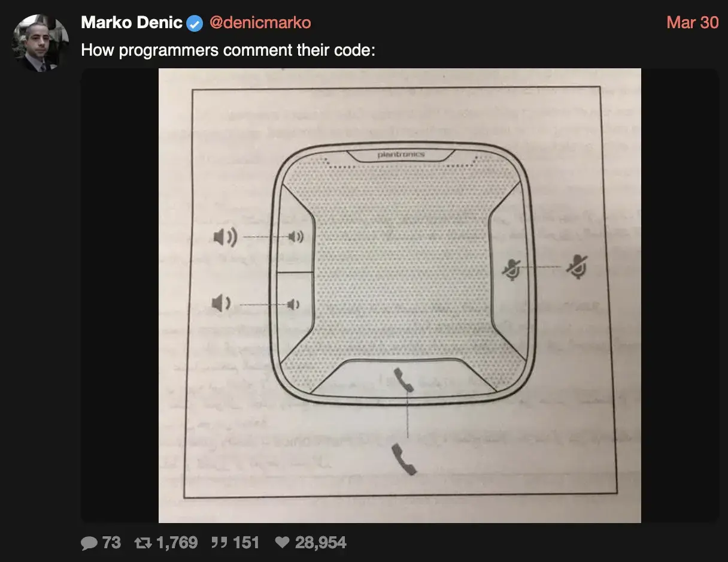Click the 1,769 retweets count
728x562 pixels.
[x=177, y=543]
